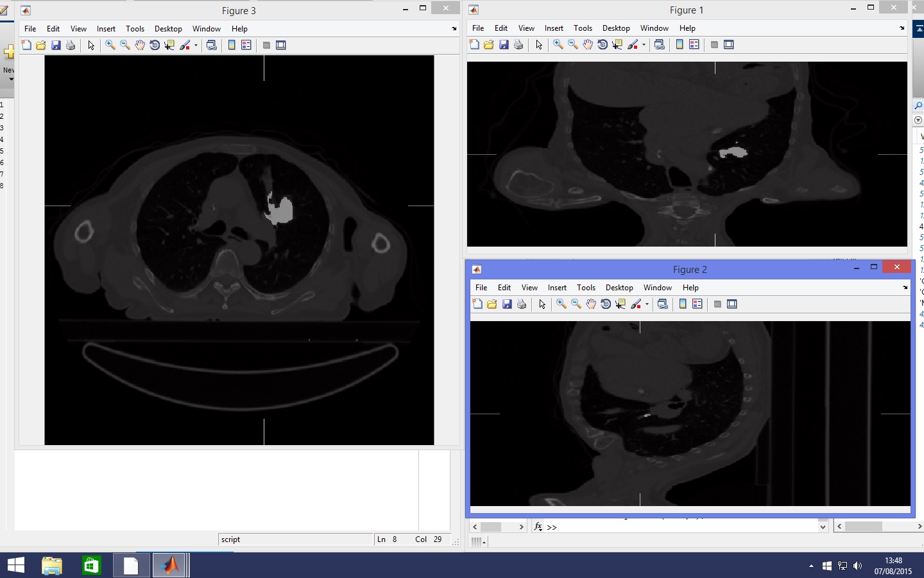The width and height of the screenshot is (924, 578).
Task: Activate Zoom Out tool in Figure 3
Action: (x=125, y=45)
